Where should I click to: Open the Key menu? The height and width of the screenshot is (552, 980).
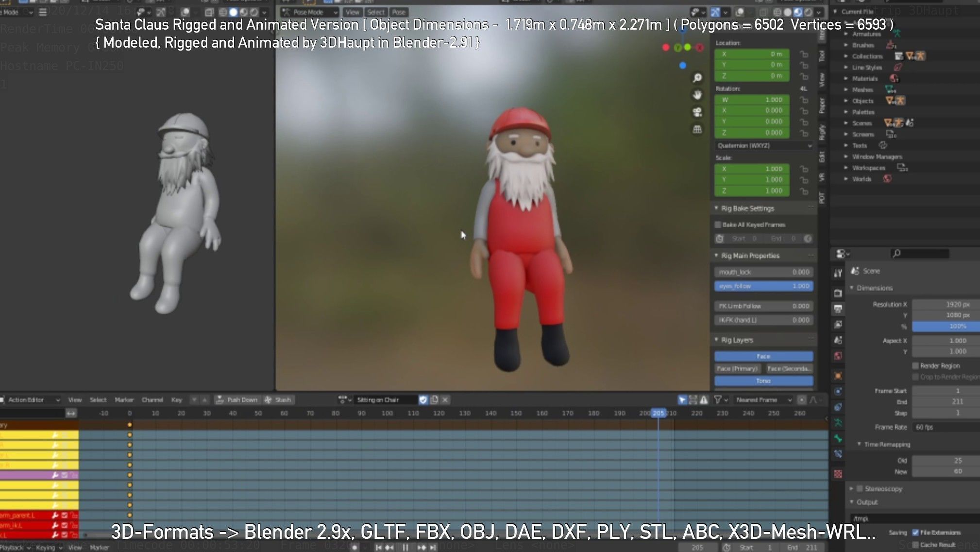[176, 400]
